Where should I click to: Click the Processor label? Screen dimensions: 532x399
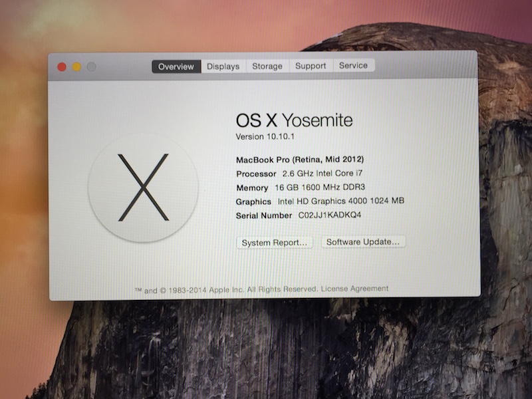256,174
